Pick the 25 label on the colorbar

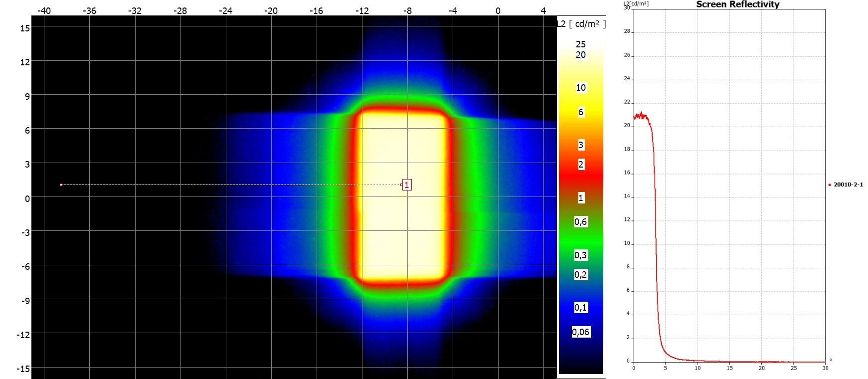(x=581, y=44)
